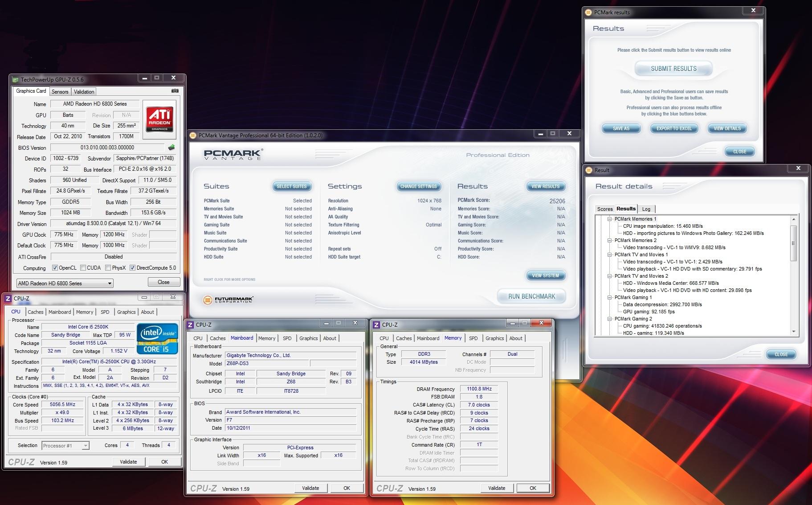
Task: Collapse the PCMark Gaming 1 tree node
Action: (609, 297)
